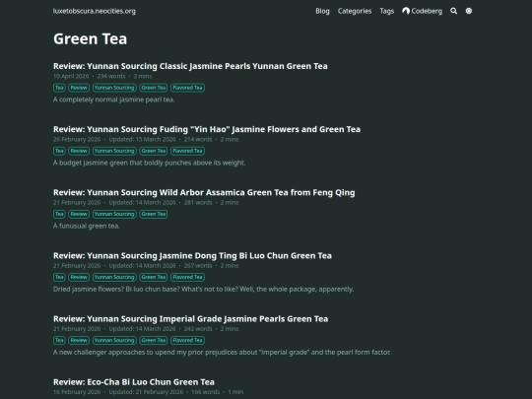Click "A funusual green tea." summary
The image size is (532, 399).
(x=87, y=226)
